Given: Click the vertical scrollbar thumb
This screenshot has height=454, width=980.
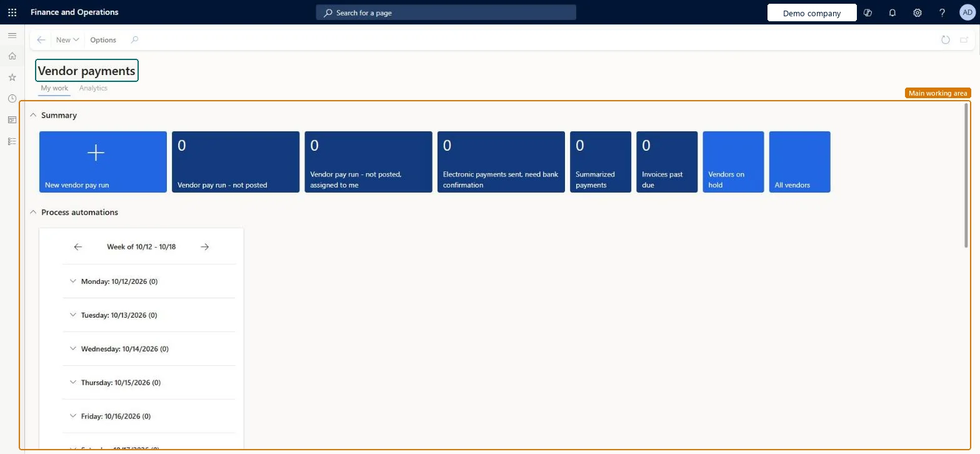Looking at the screenshot, I should pos(966,175).
